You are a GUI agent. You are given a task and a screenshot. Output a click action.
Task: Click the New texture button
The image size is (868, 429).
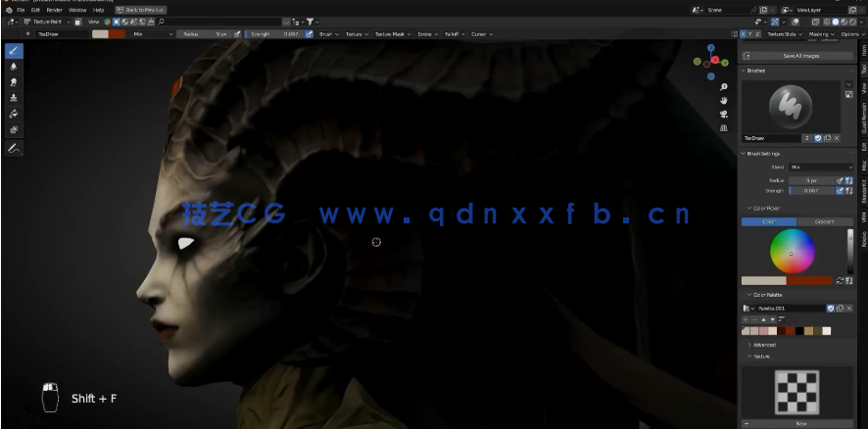tap(801, 423)
